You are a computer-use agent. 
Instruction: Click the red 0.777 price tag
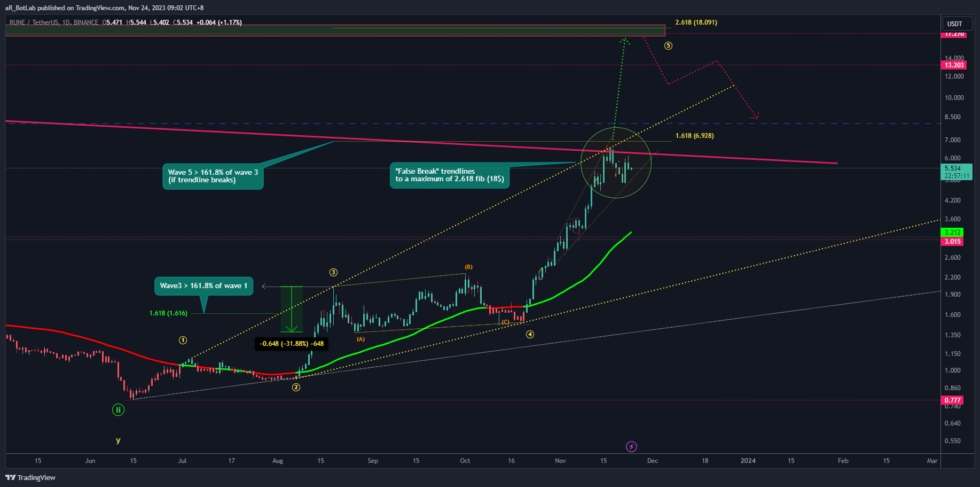pyautogui.click(x=953, y=400)
